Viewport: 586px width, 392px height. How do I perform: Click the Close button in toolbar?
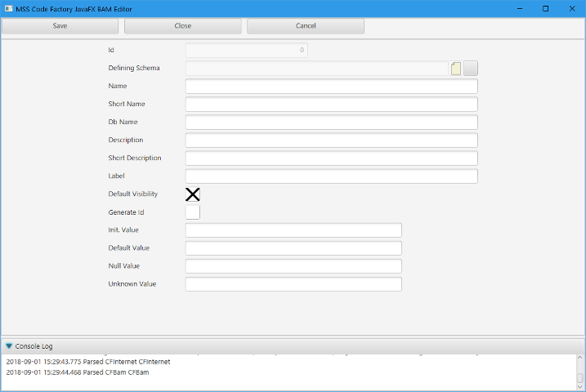click(183, 26)
